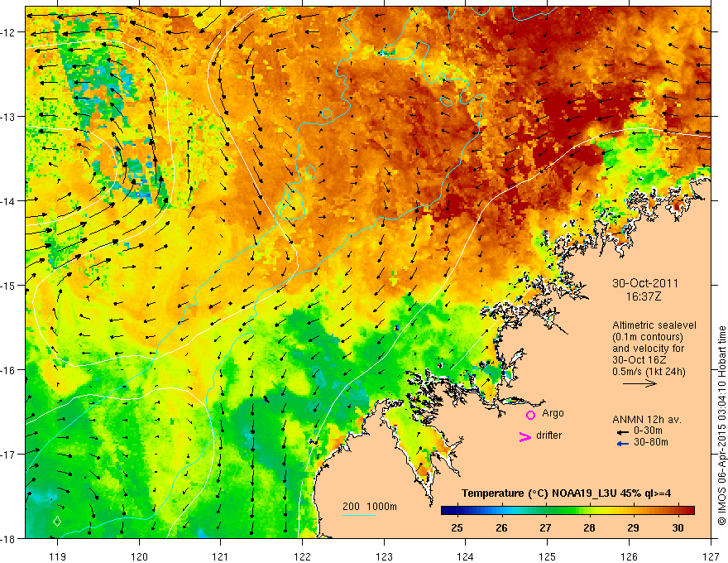
Task: Click the latitude axis label -14
Action: (x=8, y=201)
